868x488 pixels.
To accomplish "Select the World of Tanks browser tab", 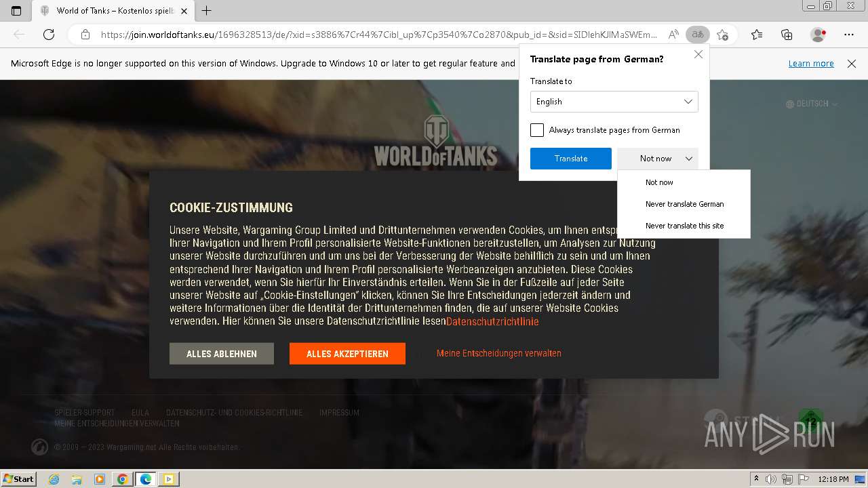I will (x=113, y=10).
